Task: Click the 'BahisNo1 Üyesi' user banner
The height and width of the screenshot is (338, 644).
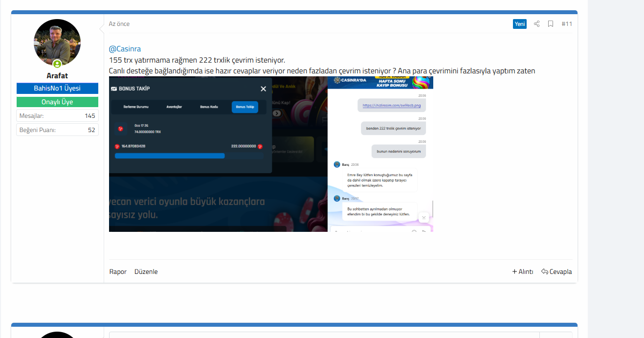Action: (57, 89)
